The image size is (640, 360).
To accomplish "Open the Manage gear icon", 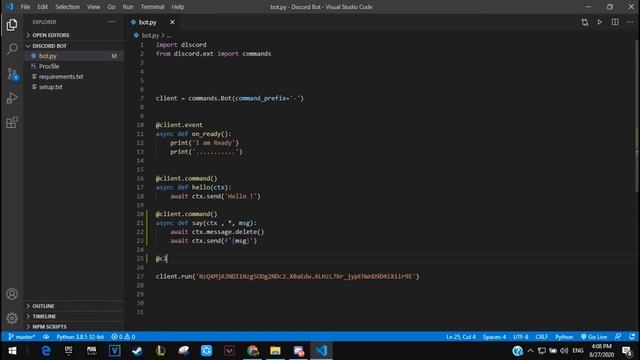I will [12, 318].
